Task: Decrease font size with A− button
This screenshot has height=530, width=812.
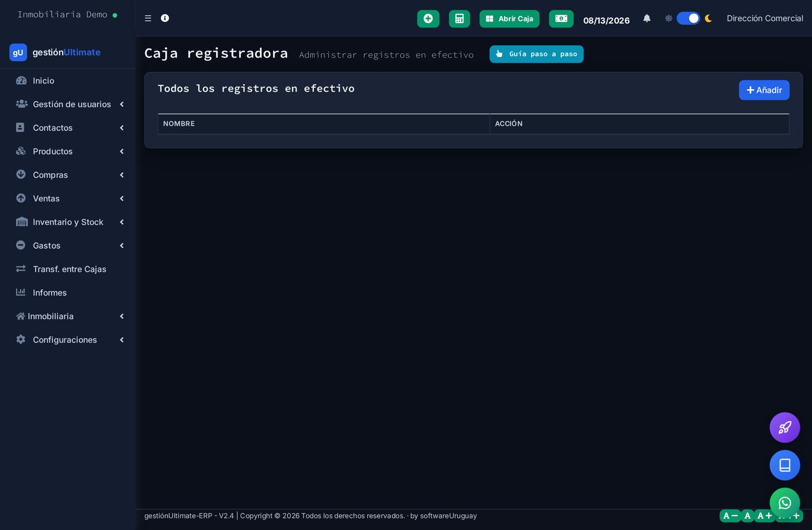Action: (x=730, y=515)
